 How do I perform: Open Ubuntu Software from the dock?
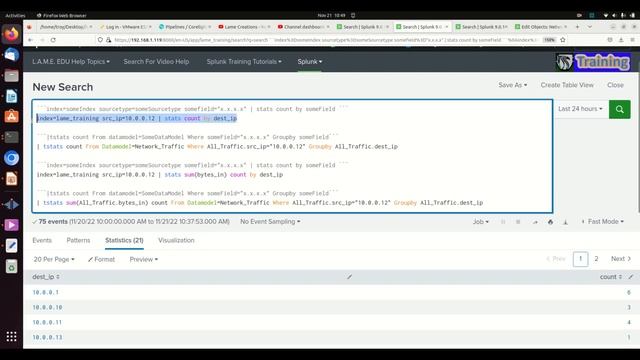pyautogui.click(x=11, y=117)
